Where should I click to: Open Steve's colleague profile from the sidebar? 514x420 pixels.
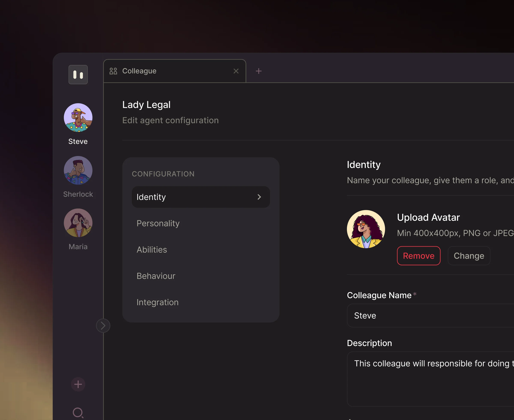(78, 118)
